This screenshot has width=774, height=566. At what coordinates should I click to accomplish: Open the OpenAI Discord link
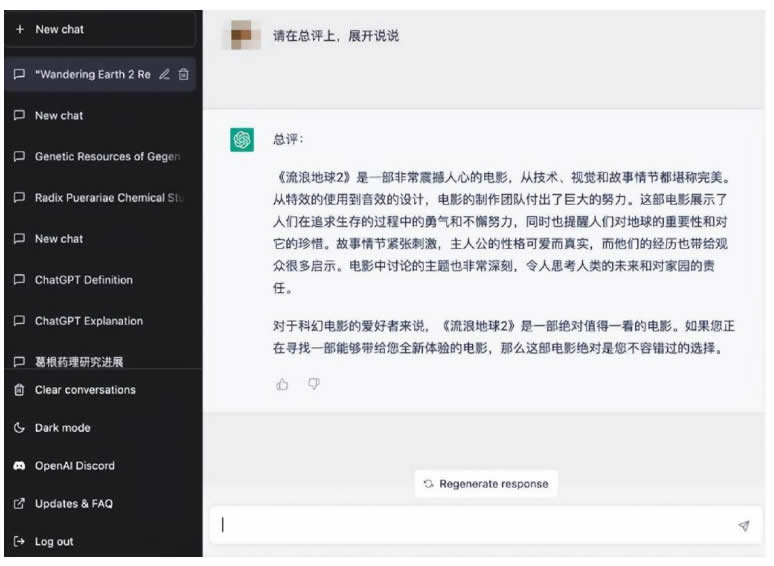[74, 466]
